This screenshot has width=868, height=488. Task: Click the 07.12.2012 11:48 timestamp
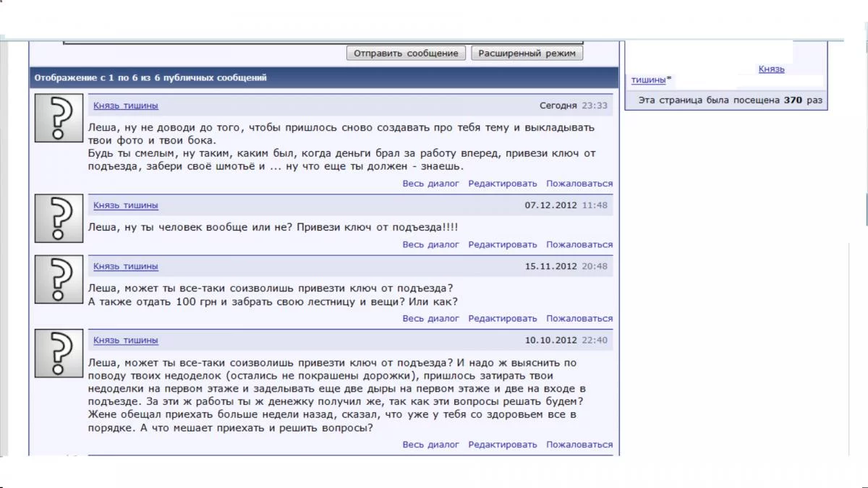click(566, 205)
